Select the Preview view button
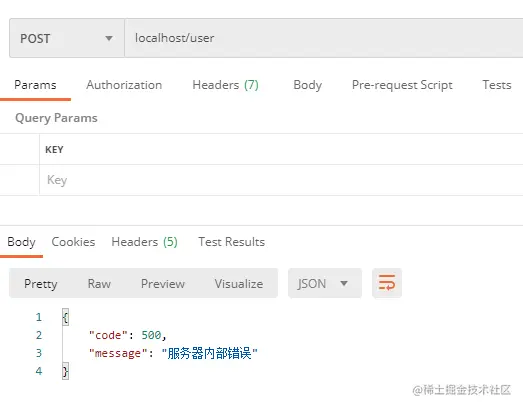The image size is (523, 408). (163, 284)
